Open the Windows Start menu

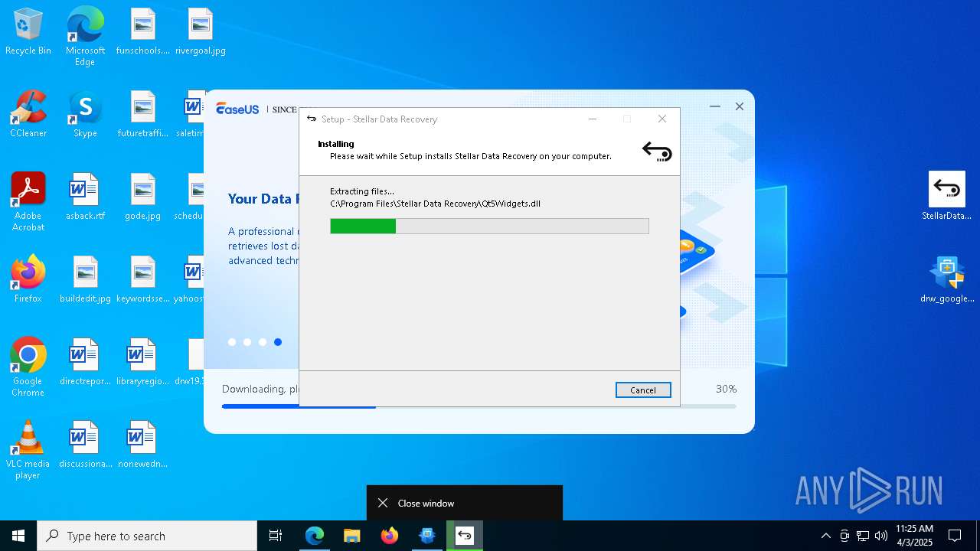(x=18, y=536)
